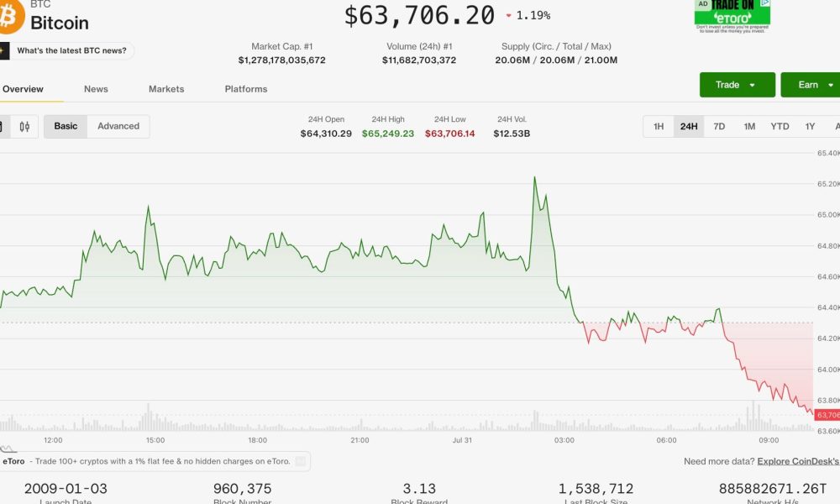Click the Jul 31 date axis label

462,440
